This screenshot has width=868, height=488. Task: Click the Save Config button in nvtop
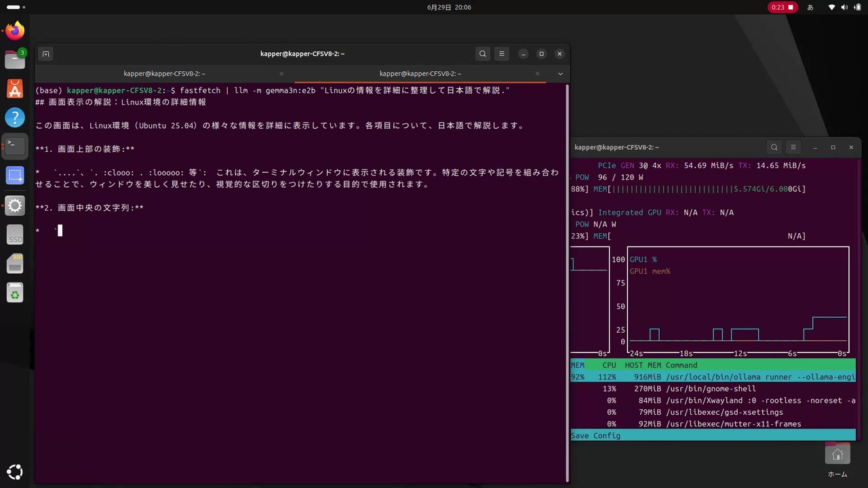point(595,435)
